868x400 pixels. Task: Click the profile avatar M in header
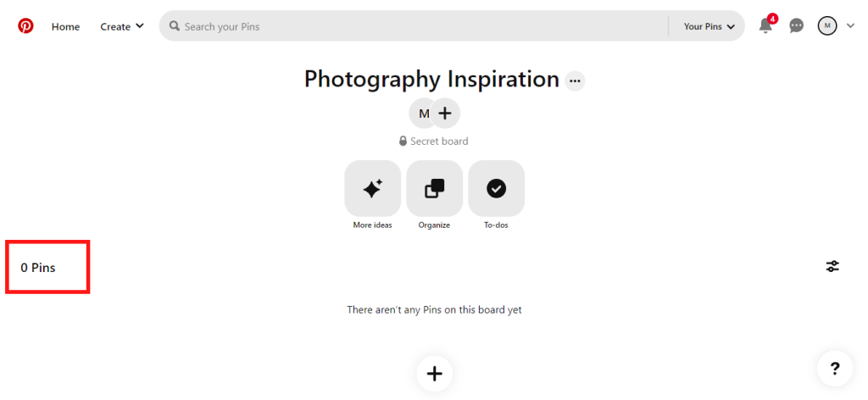coord(827,26)
